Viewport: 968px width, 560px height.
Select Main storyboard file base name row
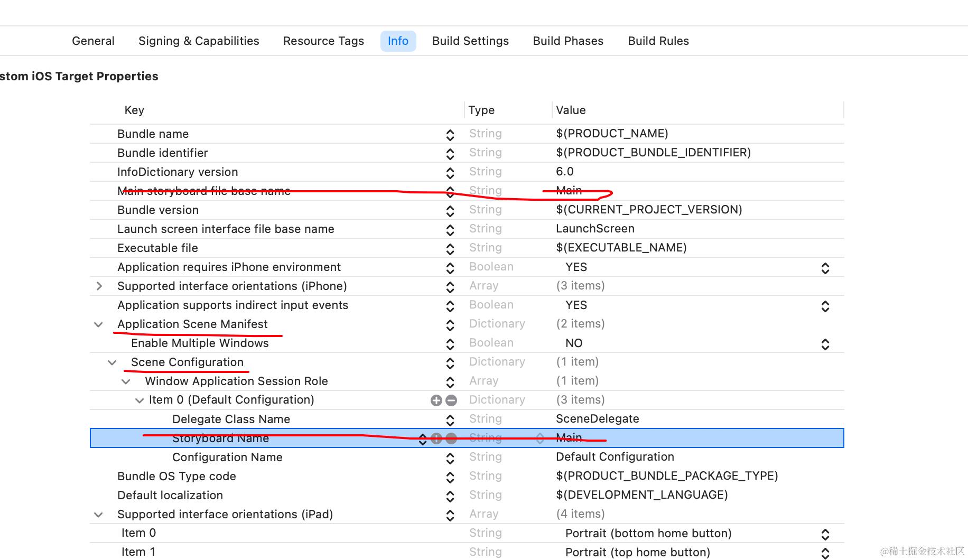(x=467, y=191)
